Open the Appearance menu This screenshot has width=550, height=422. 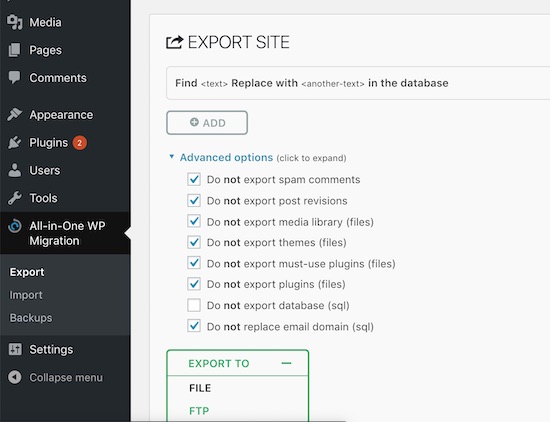(61, 115)
